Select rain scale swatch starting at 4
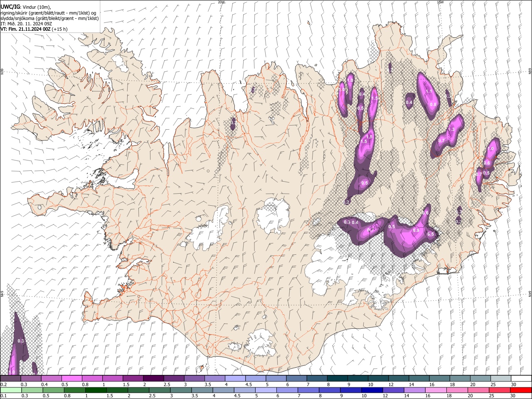The width and height of the screenshot is (532, 399). tap(224, 390)
